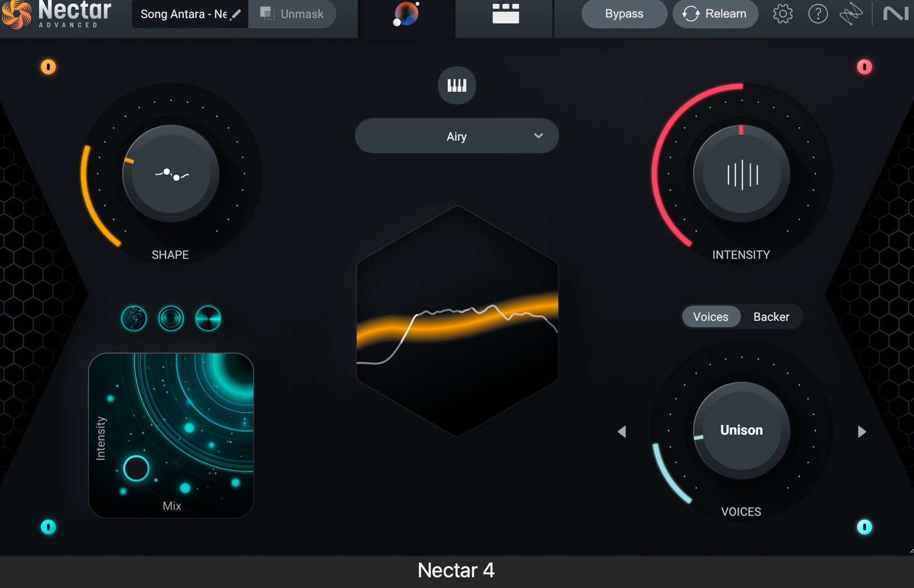Click the SHAPE label
Screen dimensions: 914x588
click(x=170, y=255)
